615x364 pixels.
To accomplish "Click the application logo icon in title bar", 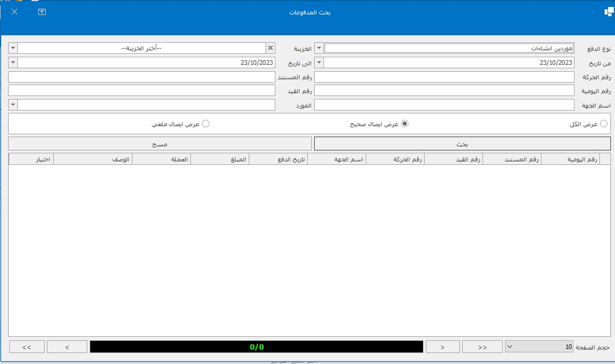I will click(x=608, y=12).
